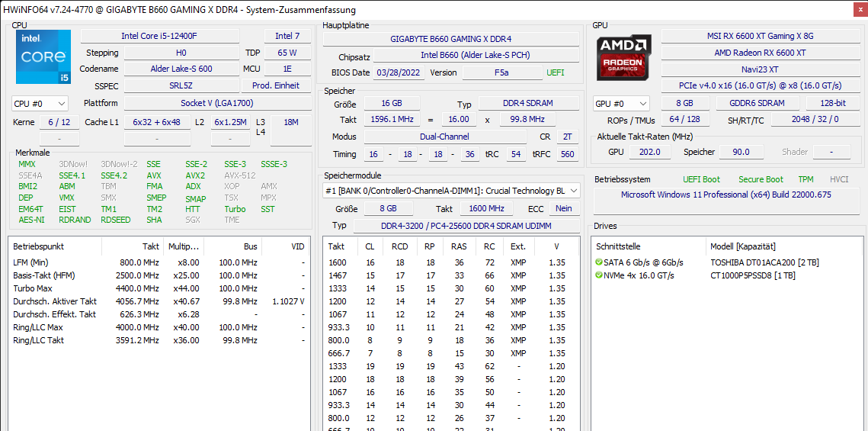The height and width of the screenshot is (431, 868).
Task: Select the CT1000P5PSSD8 NVMe drive row
Action: [727, 275]
